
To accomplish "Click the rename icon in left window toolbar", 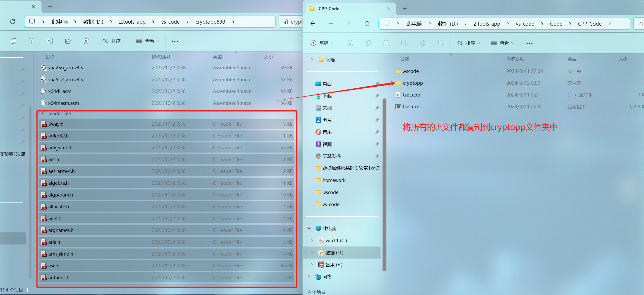I will pos(50,41).
